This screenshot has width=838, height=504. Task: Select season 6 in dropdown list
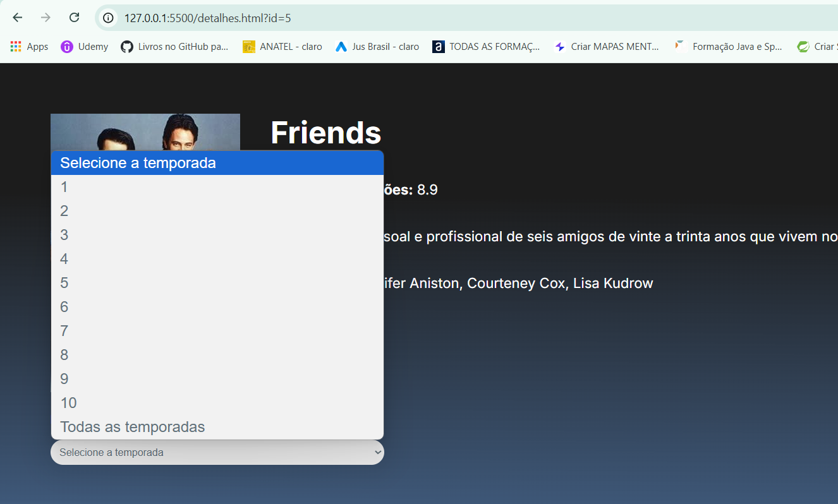tap(217, 307)
